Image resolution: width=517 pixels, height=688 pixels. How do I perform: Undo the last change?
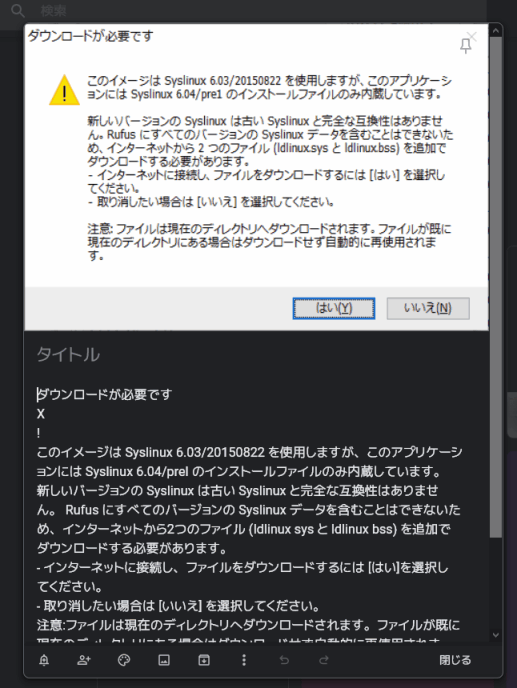click(x=284, y=660)
